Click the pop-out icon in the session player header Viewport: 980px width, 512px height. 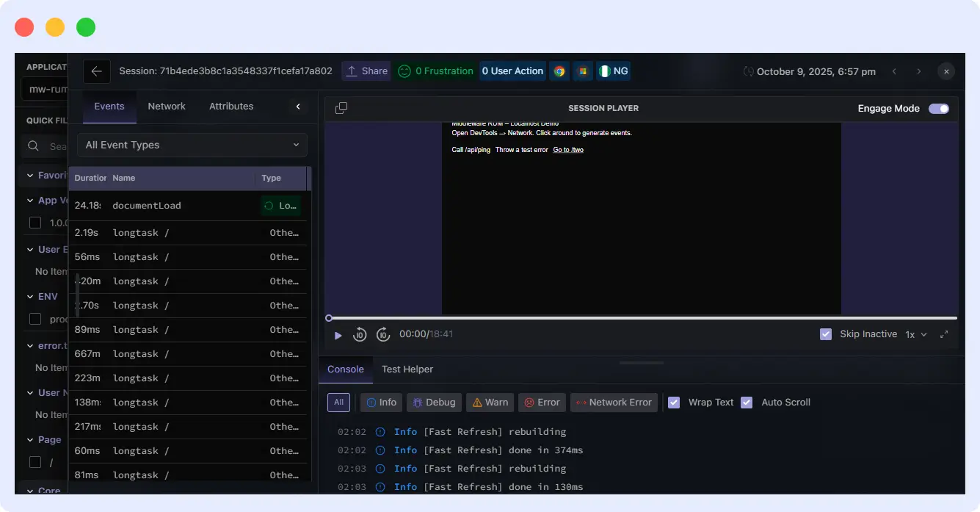click(341, 107)
